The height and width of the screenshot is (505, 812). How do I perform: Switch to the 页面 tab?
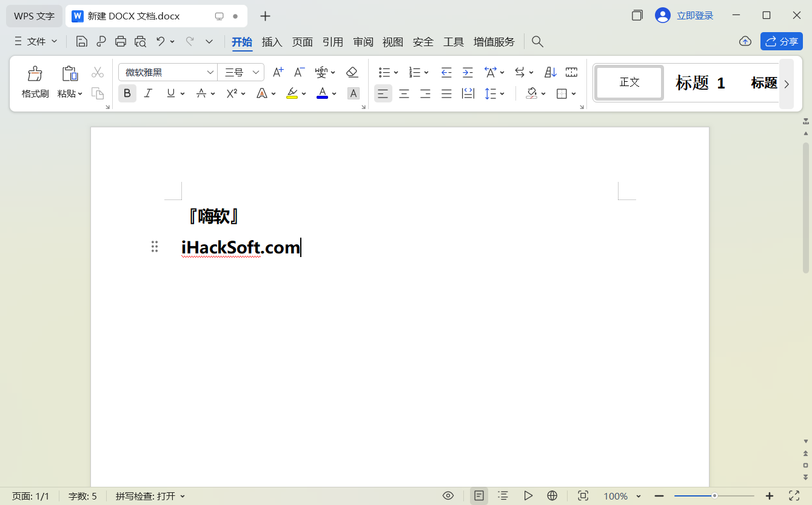tap(303, 42)
